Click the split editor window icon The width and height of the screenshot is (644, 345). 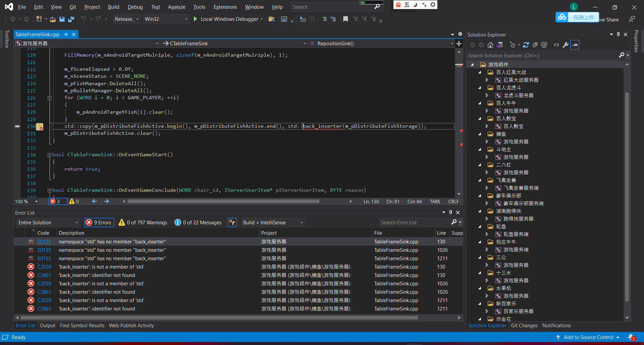(x=459, y=44)
